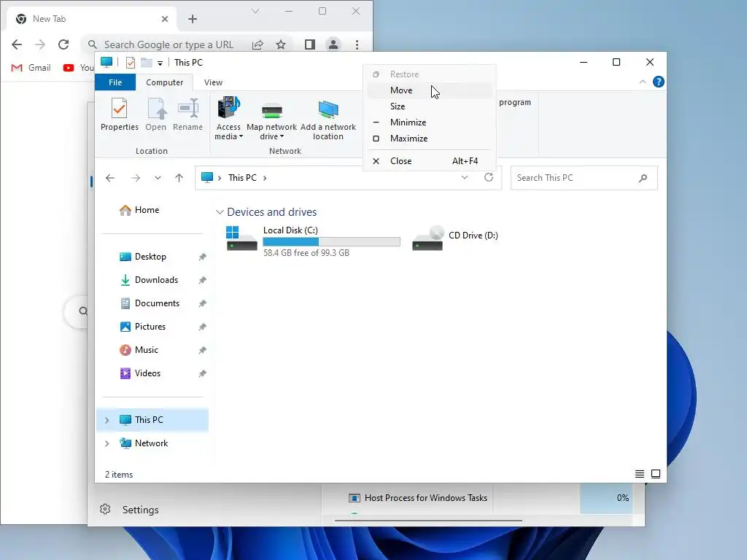Open Customize Quick Access Toolbar dropdown

(160, 63)
